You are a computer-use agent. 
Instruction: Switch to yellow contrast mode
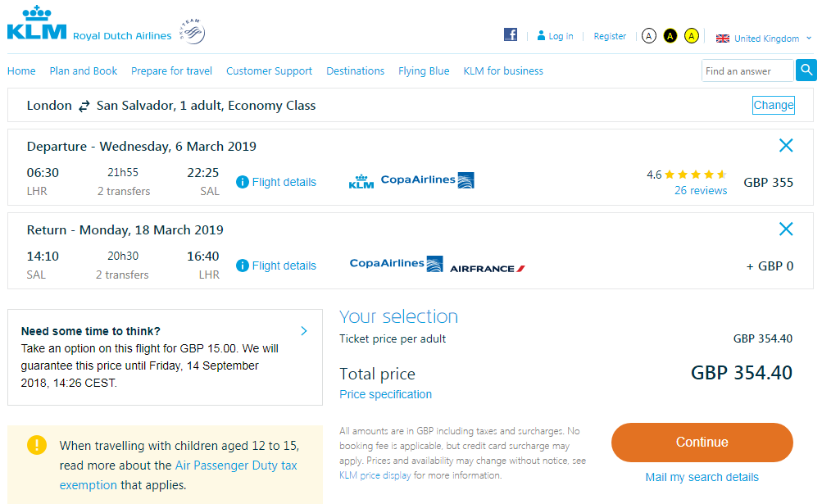point(692,36)
